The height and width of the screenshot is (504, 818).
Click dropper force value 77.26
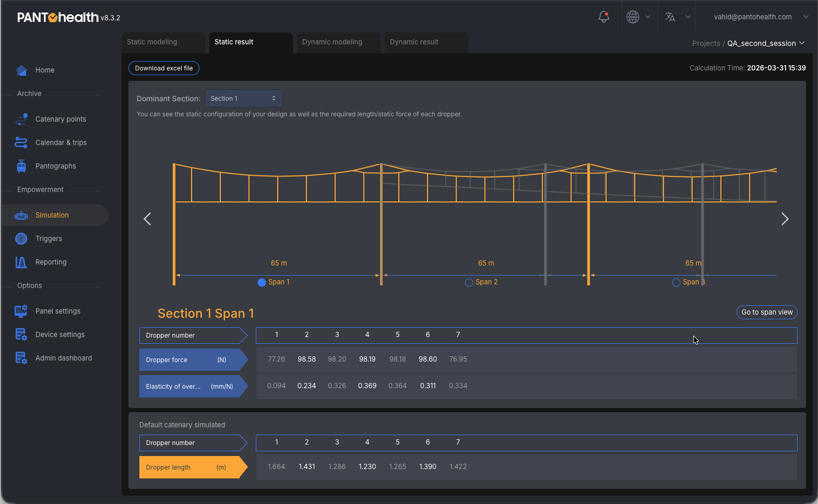click(x=276, y=359)
